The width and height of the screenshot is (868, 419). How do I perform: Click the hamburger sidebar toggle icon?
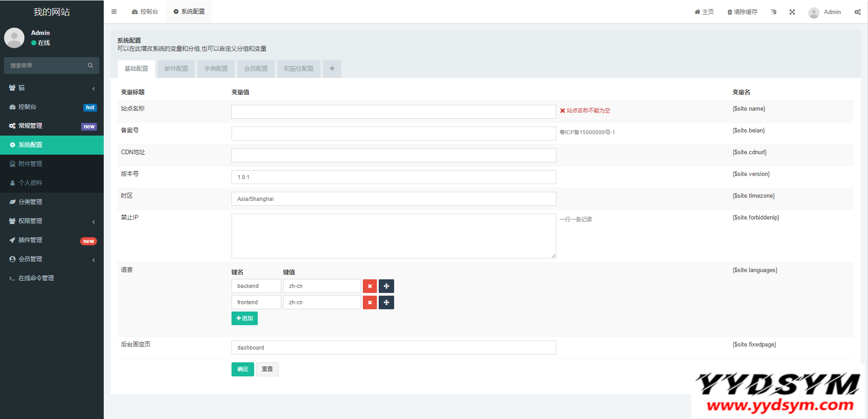coord(114,12)
